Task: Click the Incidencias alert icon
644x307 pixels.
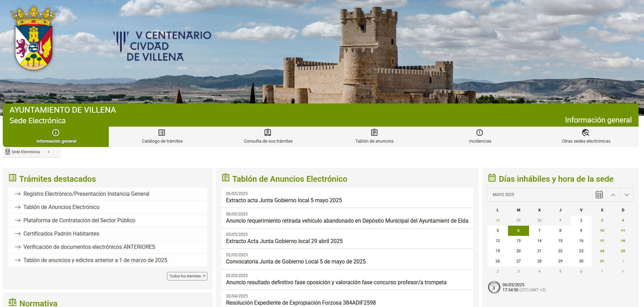Action: click(x=480, y=132)
